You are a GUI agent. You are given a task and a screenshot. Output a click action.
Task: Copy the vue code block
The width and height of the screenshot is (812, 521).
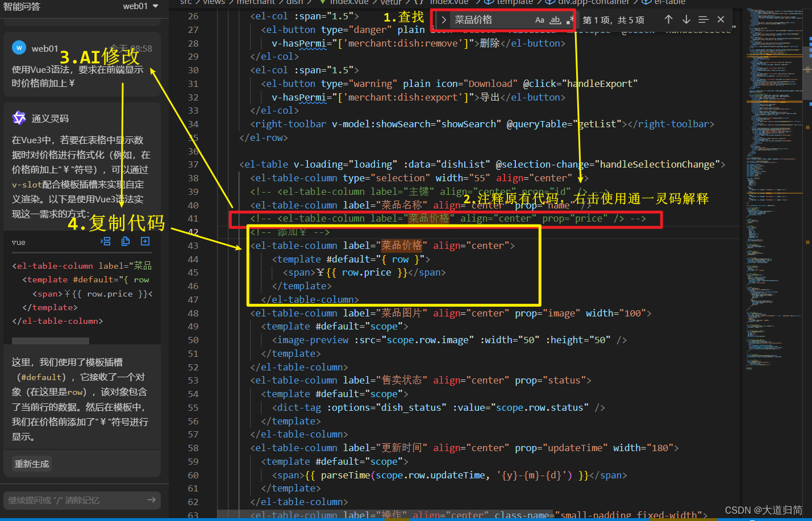[126, 241]
